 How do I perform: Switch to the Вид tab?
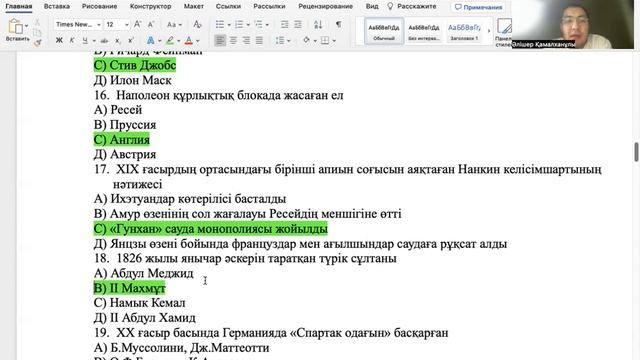point(372,7)
